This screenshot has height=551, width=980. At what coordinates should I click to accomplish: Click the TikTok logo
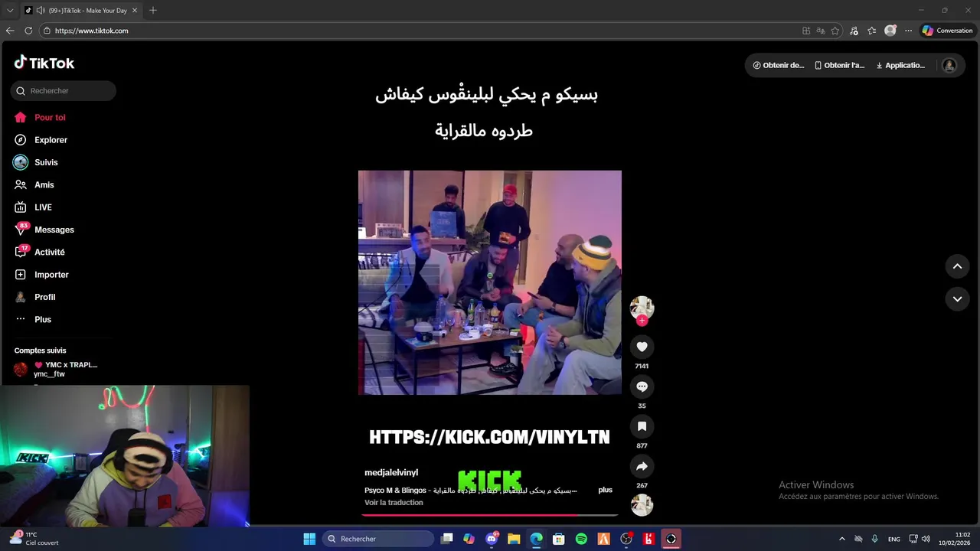click(44, 63)
